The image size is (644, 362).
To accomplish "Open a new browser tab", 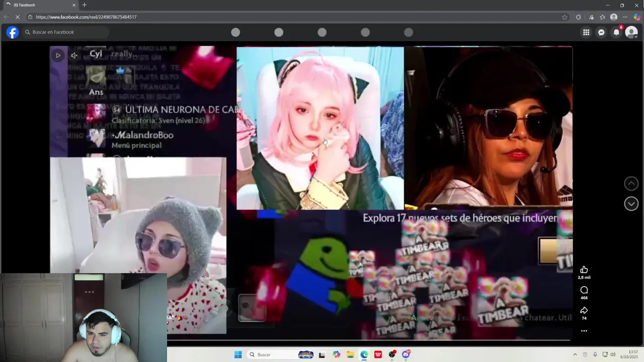I will (85, 5).
